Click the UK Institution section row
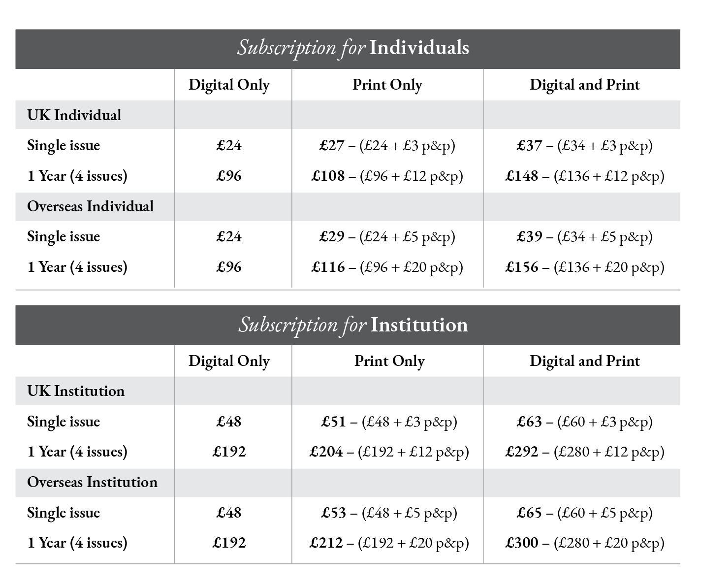This screenshot has width=701, height=588. 76,391
